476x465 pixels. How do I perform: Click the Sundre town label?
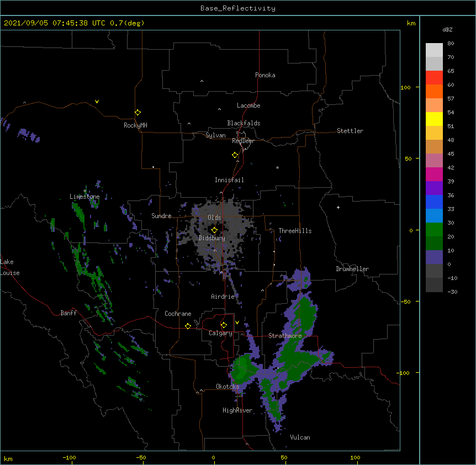pos(161,216)
